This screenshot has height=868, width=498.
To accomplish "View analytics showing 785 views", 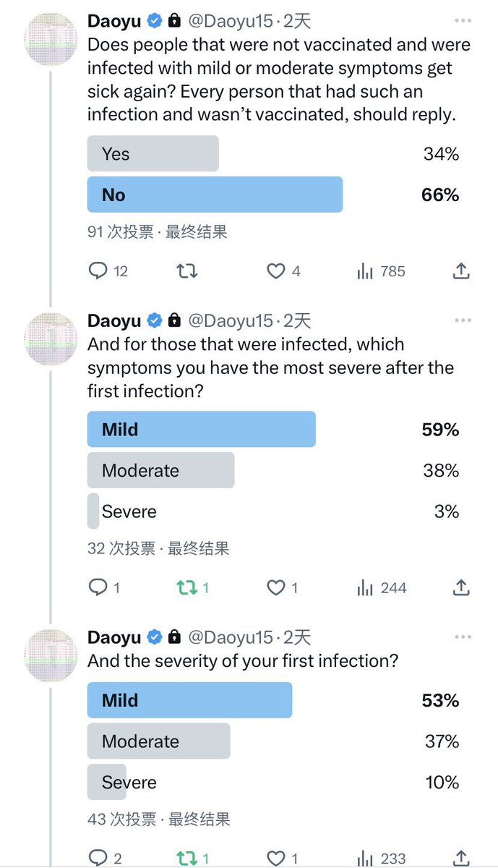I will [x=365, y=271].
